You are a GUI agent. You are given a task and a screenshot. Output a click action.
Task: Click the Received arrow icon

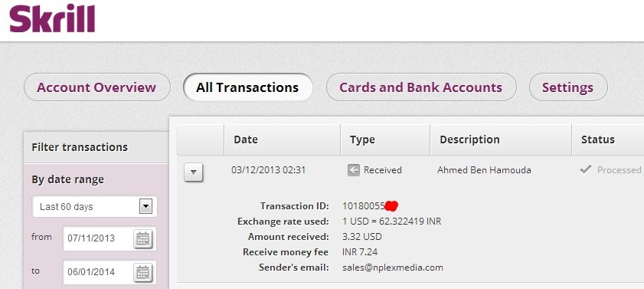coord(353,169)
